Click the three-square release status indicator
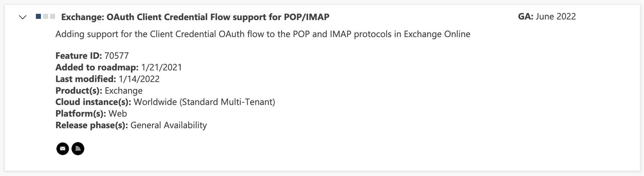644x176 pixels. coord(46,16)
